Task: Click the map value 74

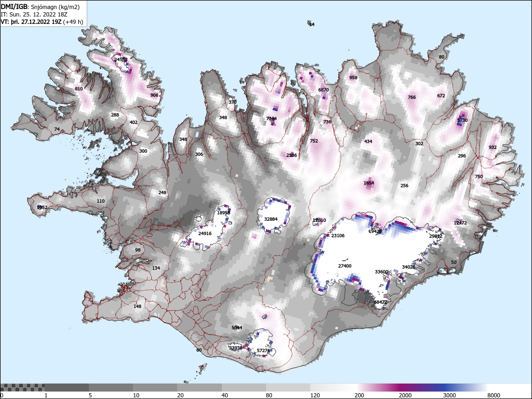Action: [57, 129]
